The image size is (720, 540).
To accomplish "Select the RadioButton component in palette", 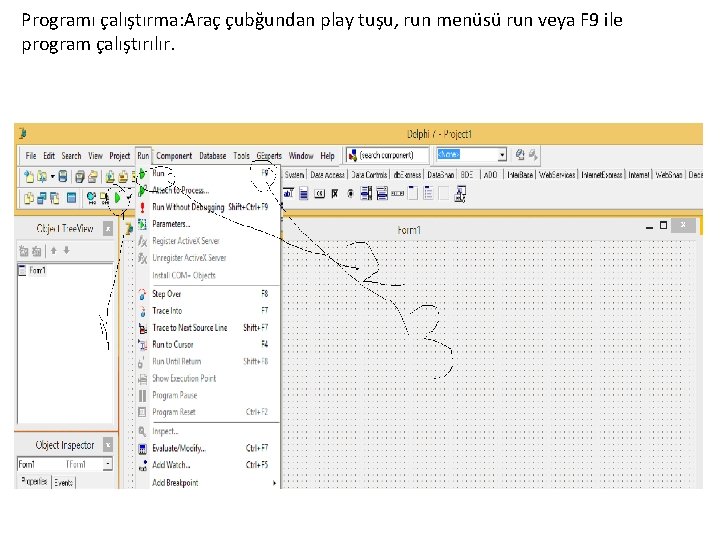I will pyautogui.click(x=350, y=193).
